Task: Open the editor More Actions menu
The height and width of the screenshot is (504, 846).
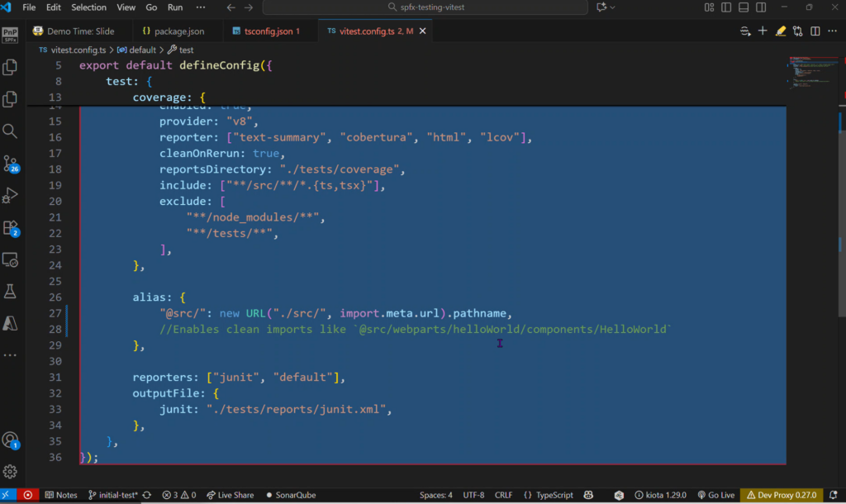Action: [833, 31]
